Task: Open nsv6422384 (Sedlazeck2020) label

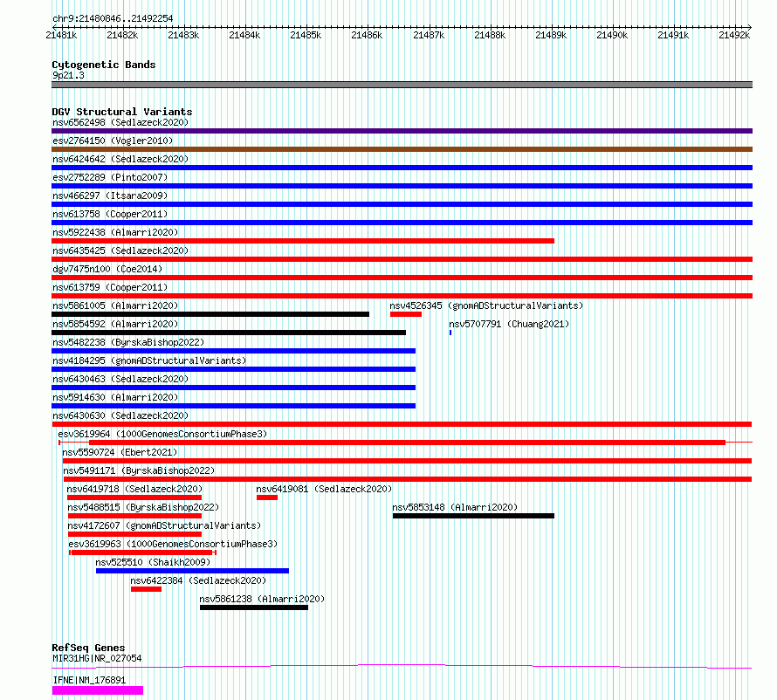Action: (x=198, y=580)
